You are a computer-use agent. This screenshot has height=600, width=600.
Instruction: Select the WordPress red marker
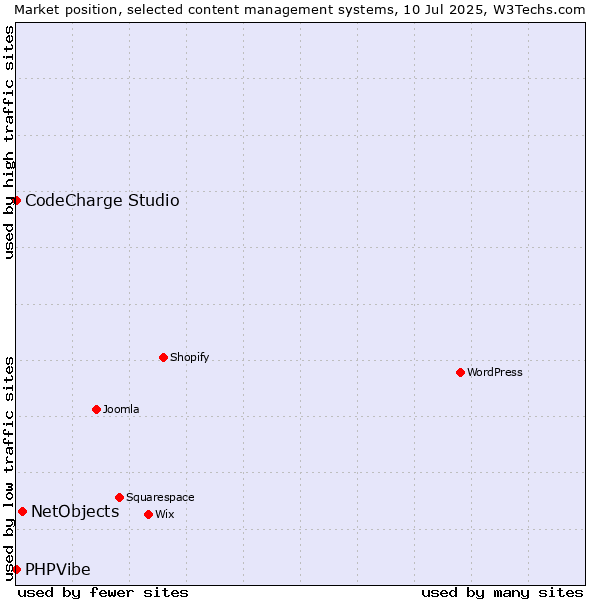point(460,372)
